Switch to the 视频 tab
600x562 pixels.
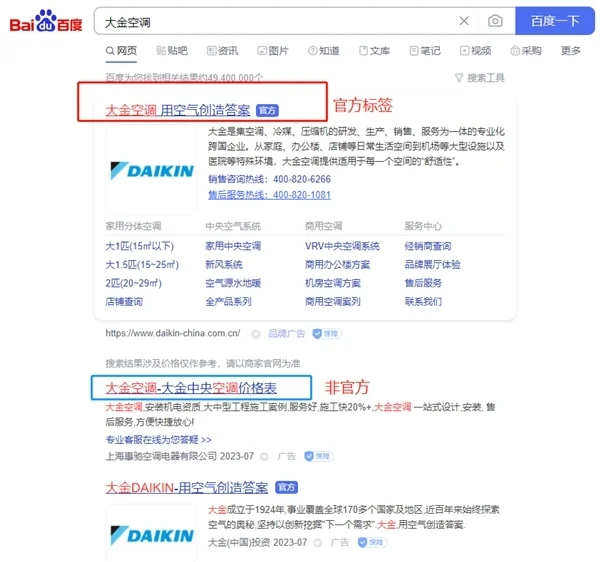[x=476, y=50]
